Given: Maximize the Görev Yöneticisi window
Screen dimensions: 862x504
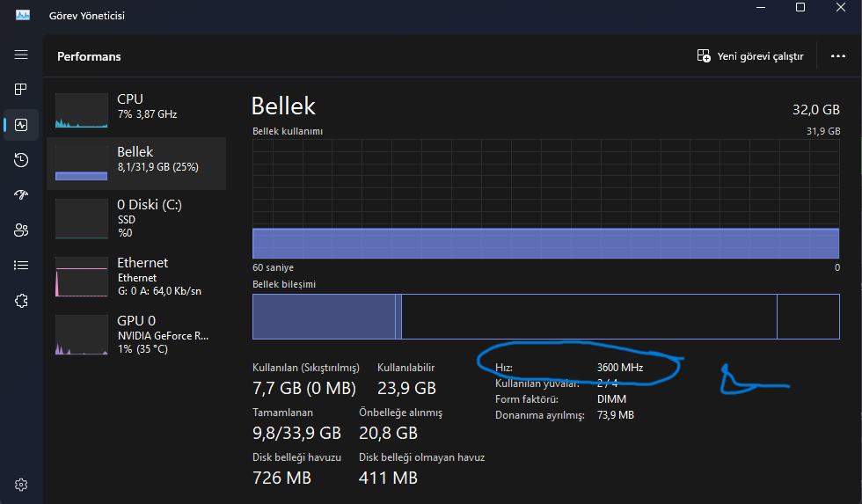Looking at the screenshot, I should pyautogui.click(x=800, y=8).
